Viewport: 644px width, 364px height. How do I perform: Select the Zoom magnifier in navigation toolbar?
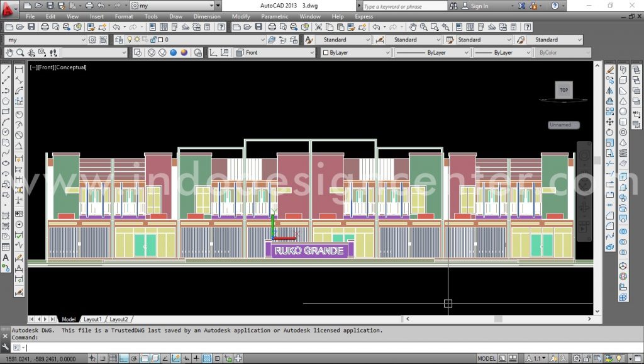click(20, 53)
